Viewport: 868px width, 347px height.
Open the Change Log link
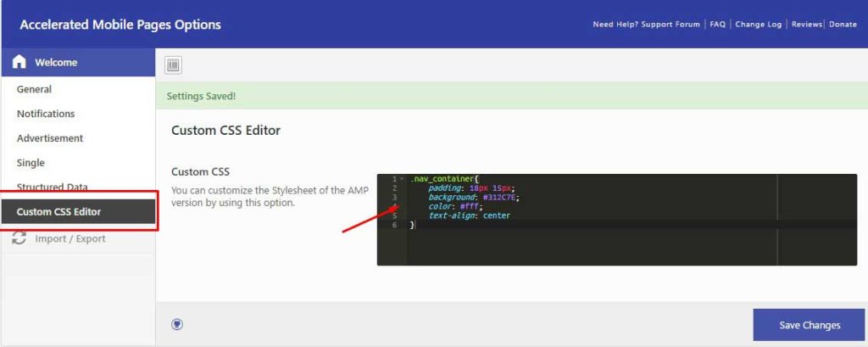tap(759, 25)
